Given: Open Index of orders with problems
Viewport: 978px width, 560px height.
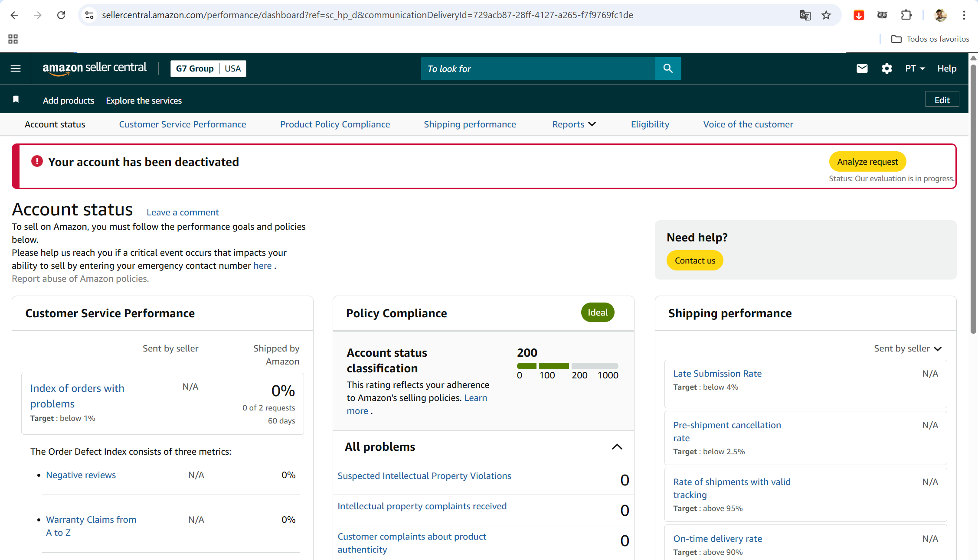Looking at the screenshot, I should [x=77, y=396].
